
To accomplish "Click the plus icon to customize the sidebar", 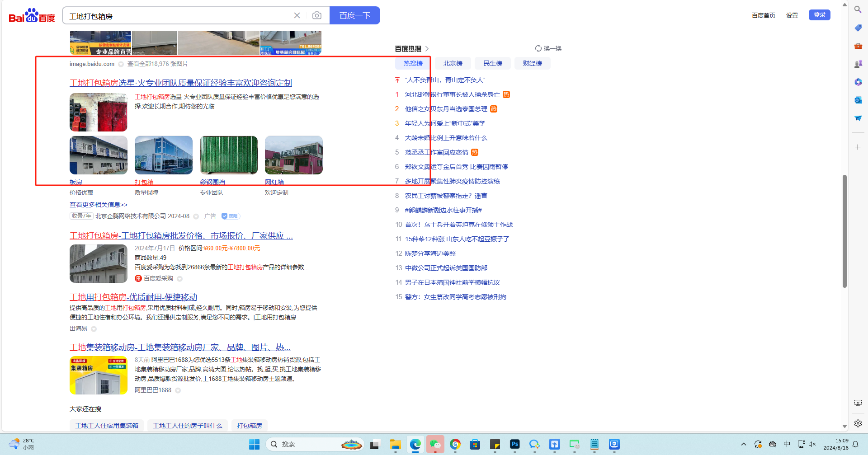I will tap(858, 147).
